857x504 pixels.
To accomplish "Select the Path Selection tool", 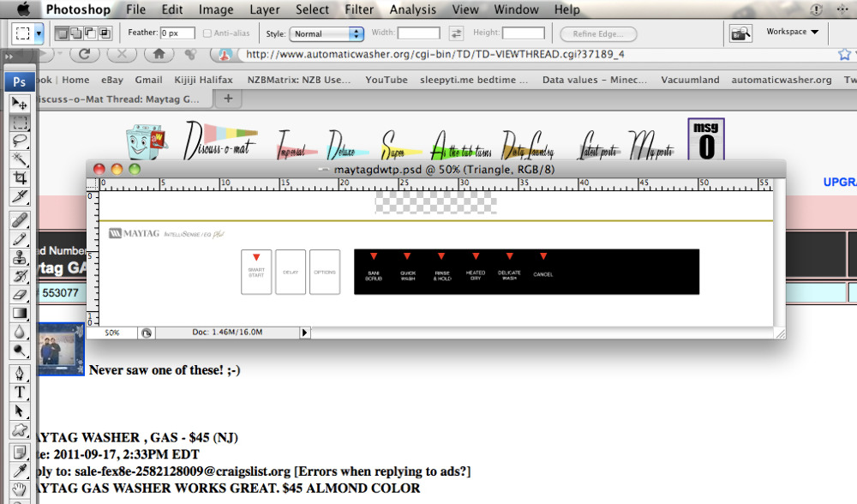I will click(19, 411).
